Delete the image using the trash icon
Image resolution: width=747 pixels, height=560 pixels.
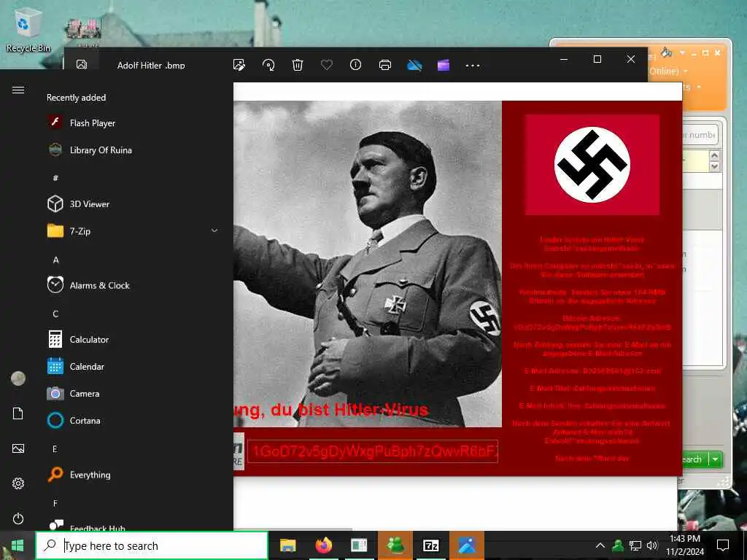[298, 65]
